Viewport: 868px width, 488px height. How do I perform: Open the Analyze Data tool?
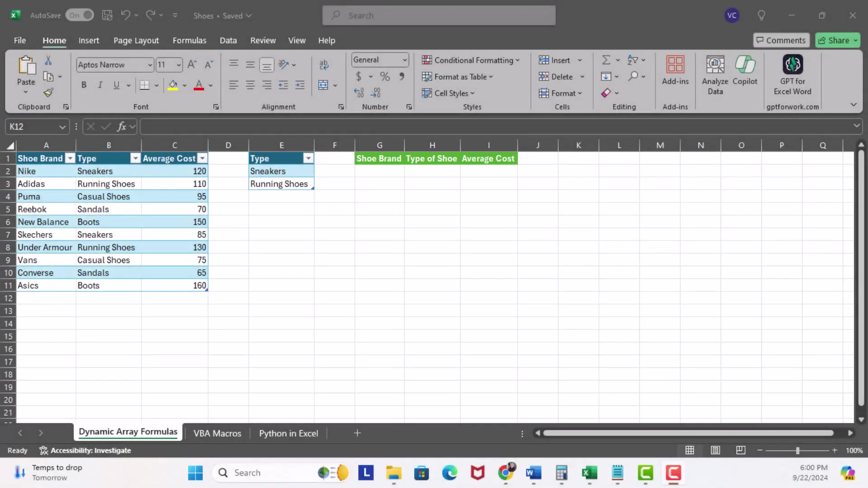[715, 75]
